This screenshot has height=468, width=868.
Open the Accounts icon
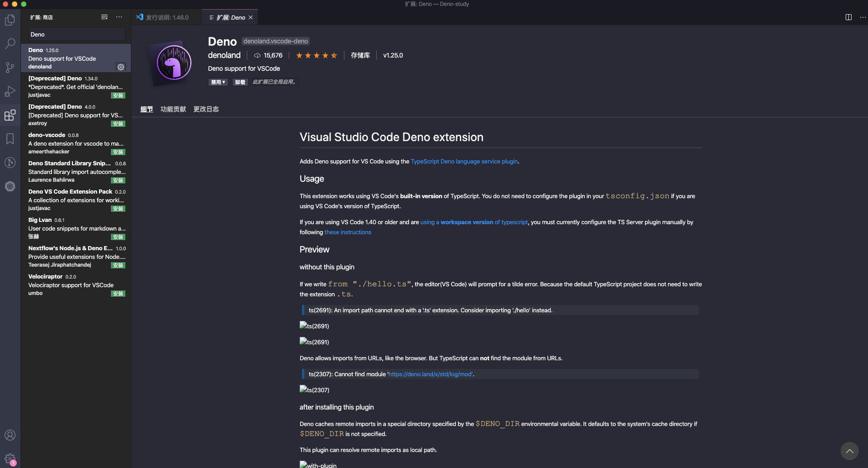tap(10, 435)
